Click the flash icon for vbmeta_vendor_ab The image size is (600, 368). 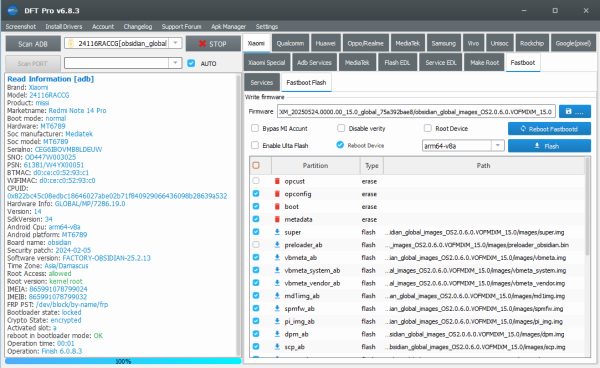[277, 283]
